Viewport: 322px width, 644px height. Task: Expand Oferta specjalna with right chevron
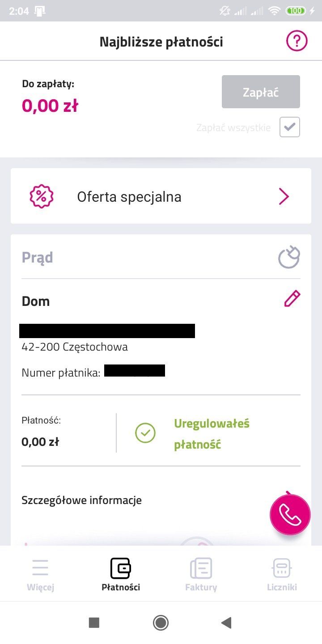(284, 196)
